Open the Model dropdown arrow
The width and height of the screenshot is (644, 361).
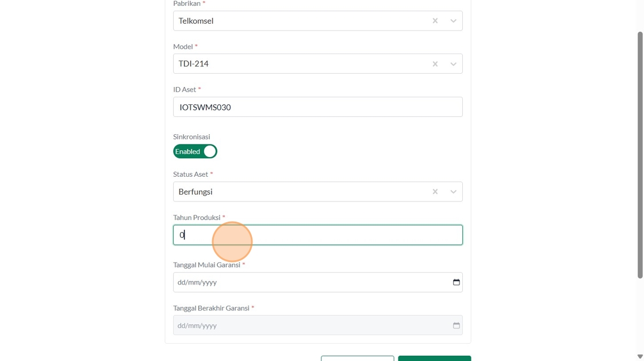pyautogui.click(x=453, y=64)
